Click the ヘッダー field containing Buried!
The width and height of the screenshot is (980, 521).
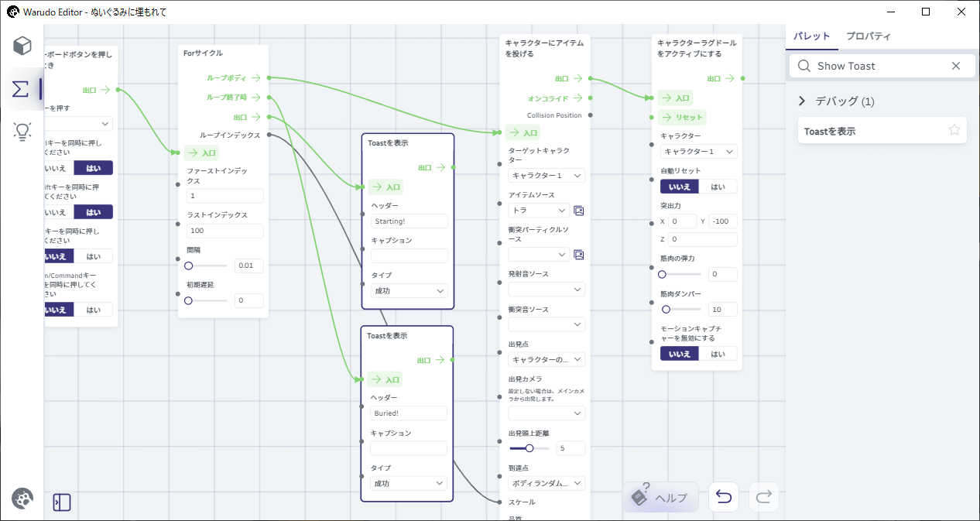tap(409, 413)
